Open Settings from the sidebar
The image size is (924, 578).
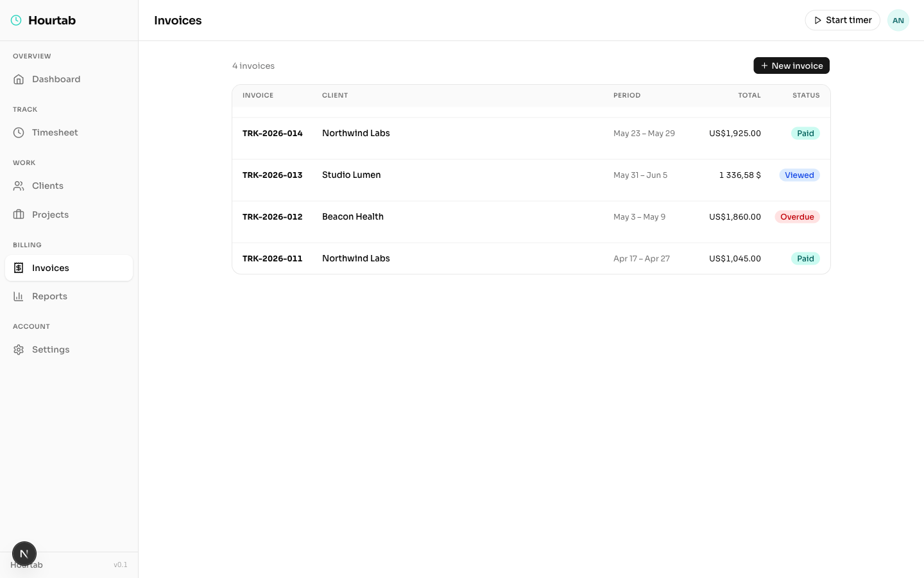pos(69,349)
